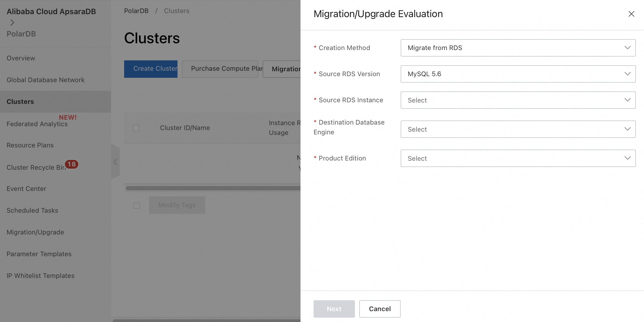The height and width of the screenshot is (322, 644).
Task: Go to Migration/Upgrade sidebar item
Action: click(35, 232)
